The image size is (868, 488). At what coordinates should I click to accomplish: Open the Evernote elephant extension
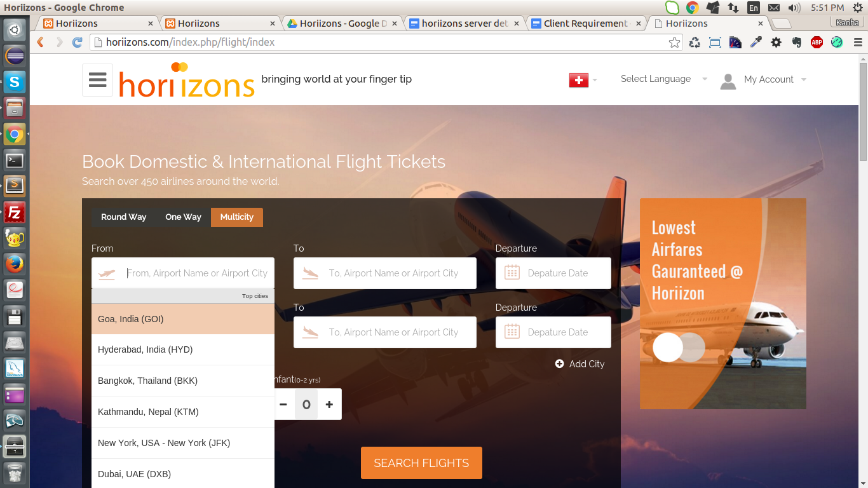click(x=796, y=43)
